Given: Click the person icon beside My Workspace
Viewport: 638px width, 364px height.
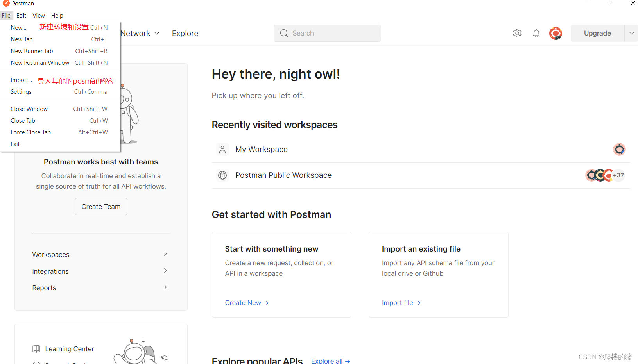Looking at the screenshot, I should [x=222, y=150].
